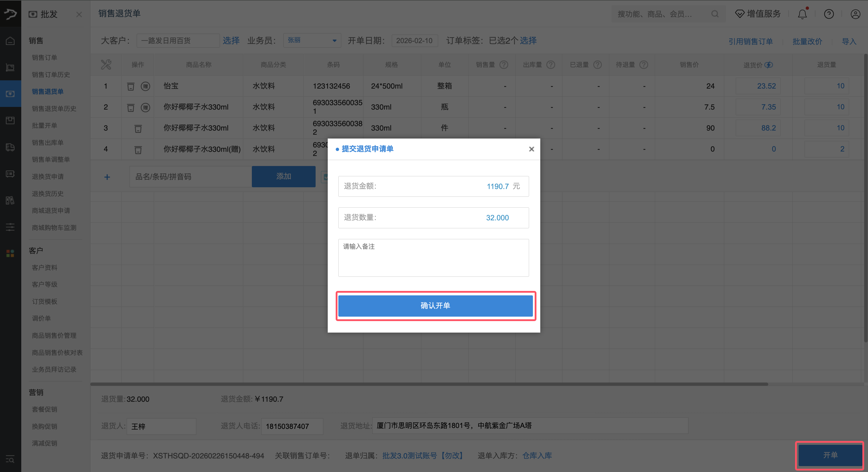Click the magnifier icon in the search box
The image size is (868, 472).
(x=715, y=14)
